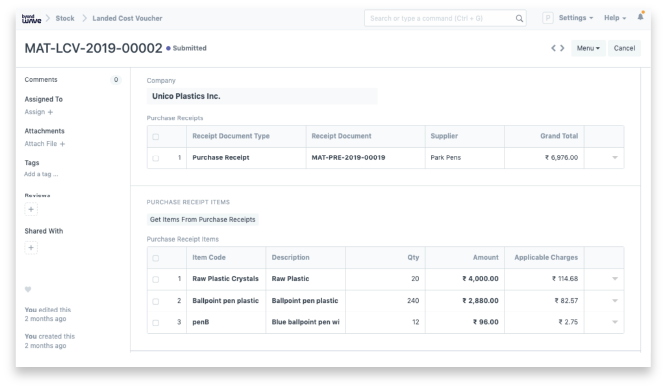This screenshot has width=666, height=389.
Task: Click the Cancel button
Action: (x=624, y=48)
